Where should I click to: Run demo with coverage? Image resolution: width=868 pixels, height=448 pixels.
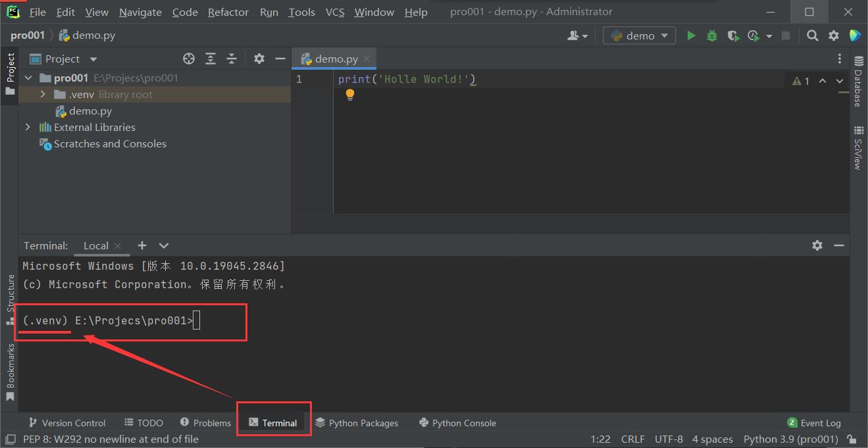tap(733, 36)
